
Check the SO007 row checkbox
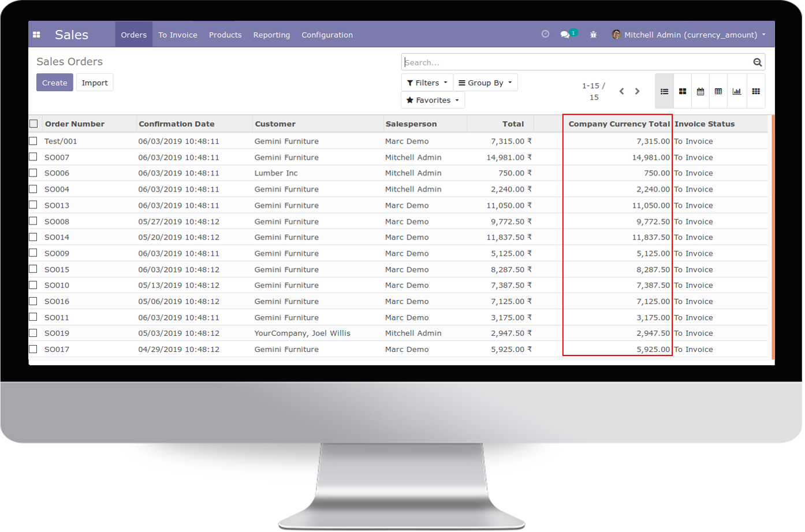point(33,157)
